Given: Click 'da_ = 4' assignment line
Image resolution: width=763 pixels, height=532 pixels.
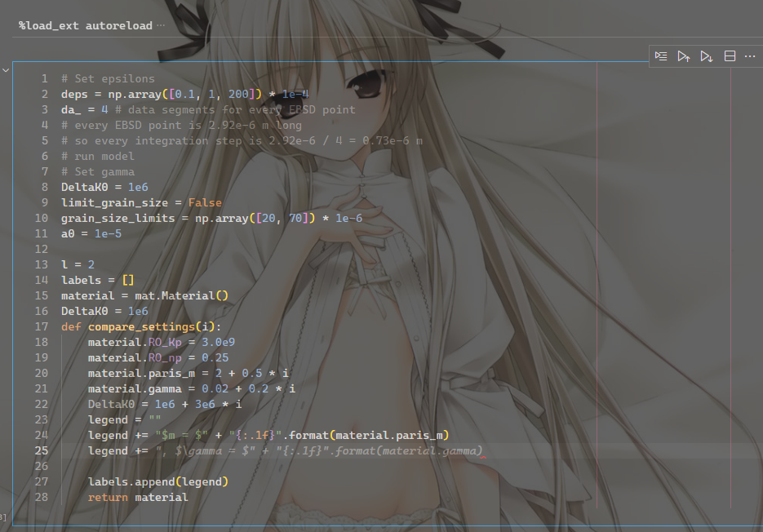Looking at the screenshot, I should [84, 109].
